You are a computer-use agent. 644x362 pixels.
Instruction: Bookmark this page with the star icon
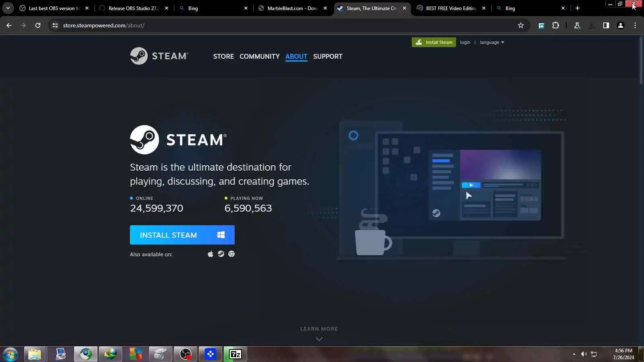click(521, 25)
